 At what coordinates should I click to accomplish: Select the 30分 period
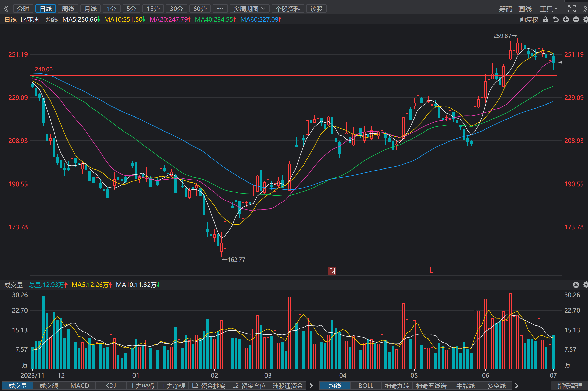tap(177, 9)
